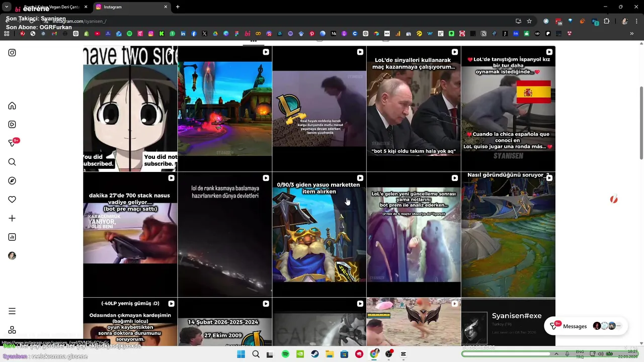Open the Gmail bookmark
This screenshot has width=644, height=362.
click(54, 34)
